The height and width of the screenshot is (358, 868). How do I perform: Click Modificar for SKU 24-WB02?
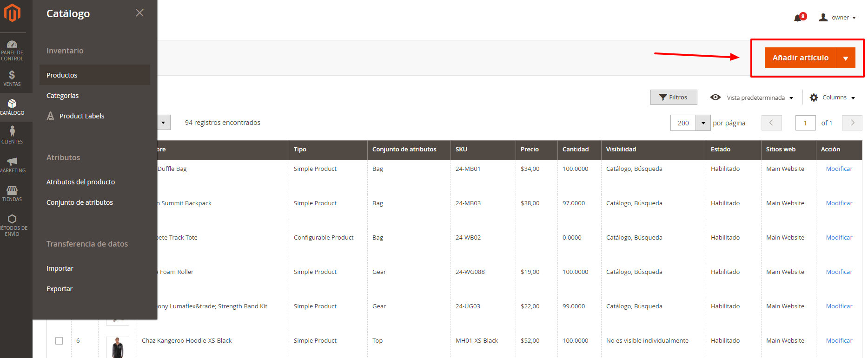tap(839, 237)
